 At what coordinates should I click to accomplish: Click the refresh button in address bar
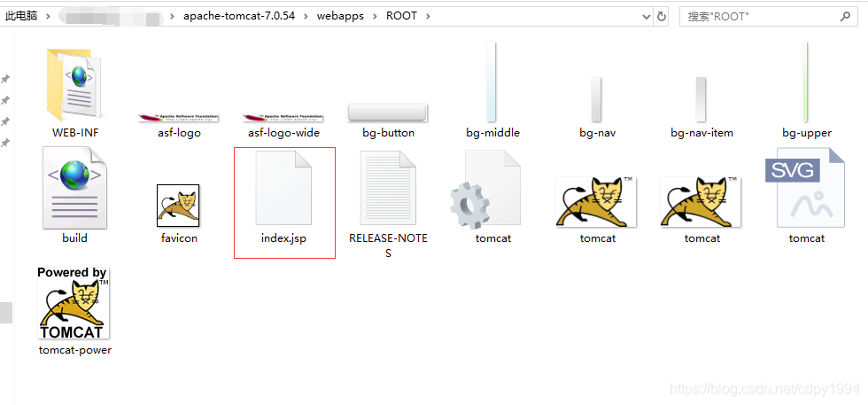[x=662, y=17]
